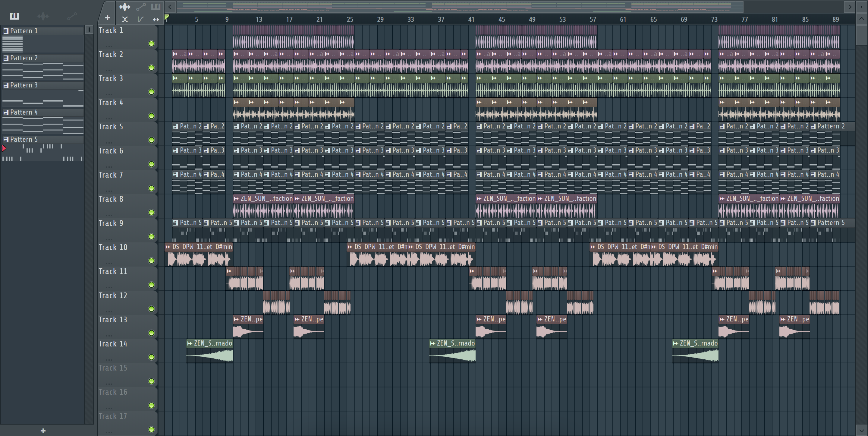The height and width of the screenshot is (436, 868).
Task: Focus pattern clips with the piano icon
Action: click(x=156, y=7)
